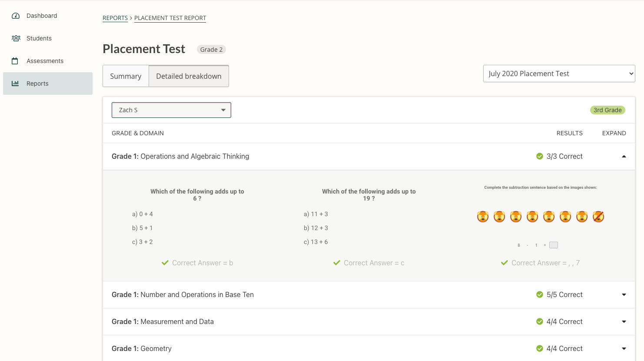Expand Grade 1: Number and Operations in Base Ten
Viewport: 644px width, 361px height.
click(624, 294)
